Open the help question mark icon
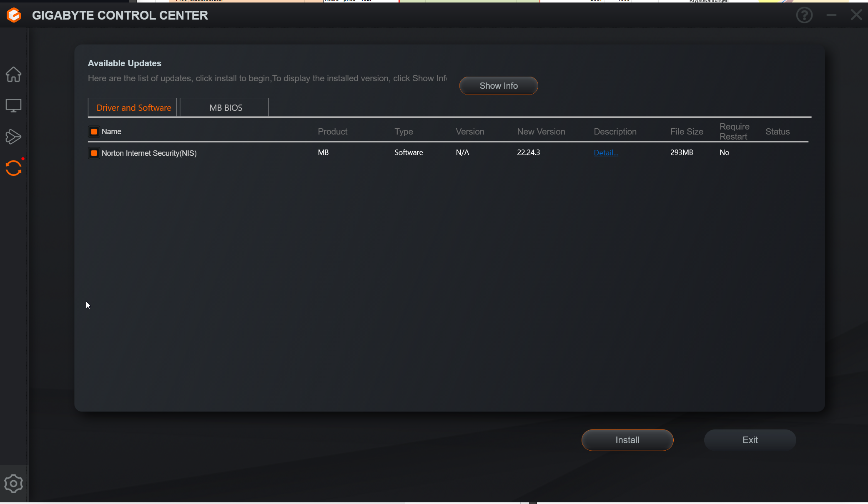This screenshot has height=504, width=868. 804,15
